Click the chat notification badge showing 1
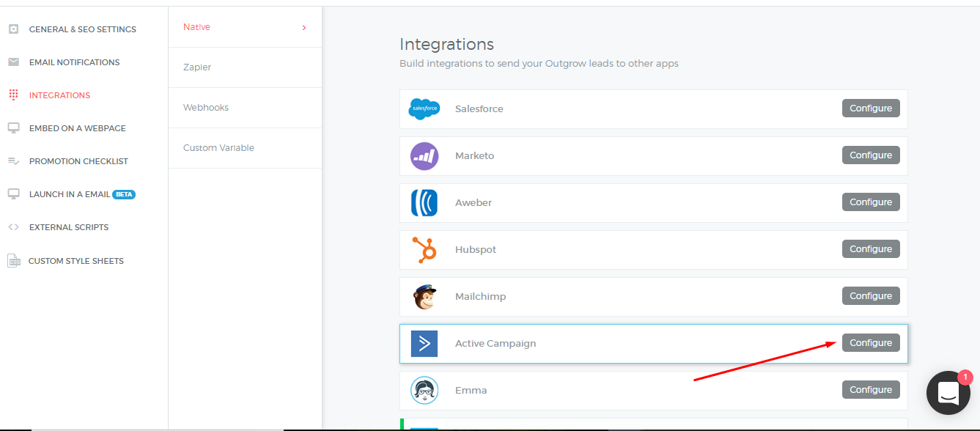This screenshot has height=431, width=980. click(965, 377)
